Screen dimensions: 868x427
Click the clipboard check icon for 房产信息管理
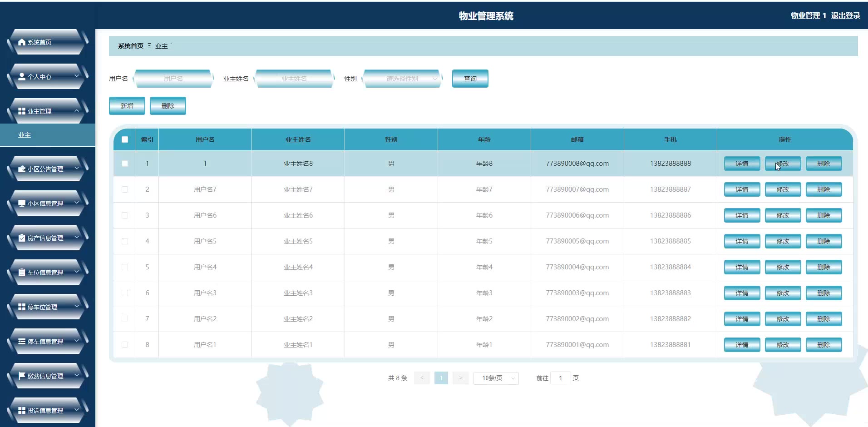point(21,238)
